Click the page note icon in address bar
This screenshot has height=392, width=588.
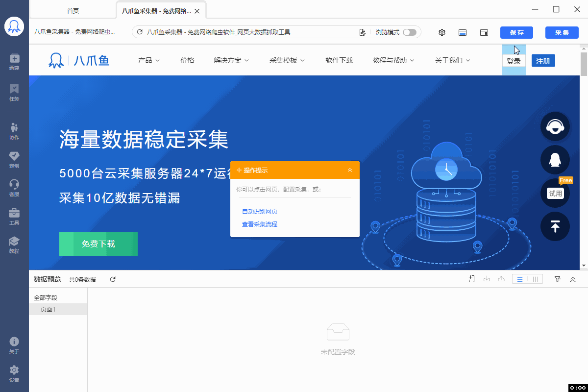362,32
